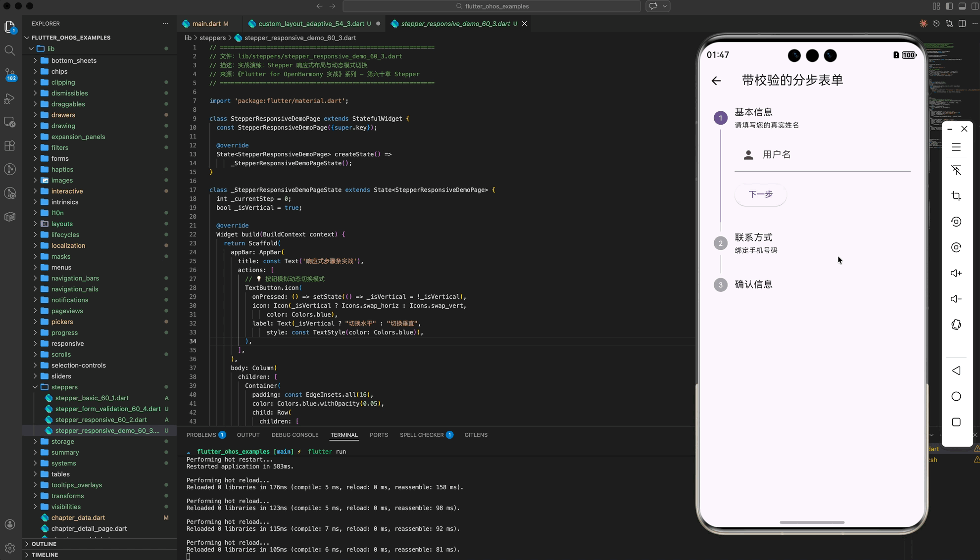The width and height of the screenshot is (980, 560).
Task: Click the emulator volume up icon
Action: click(x=956, y=273)
